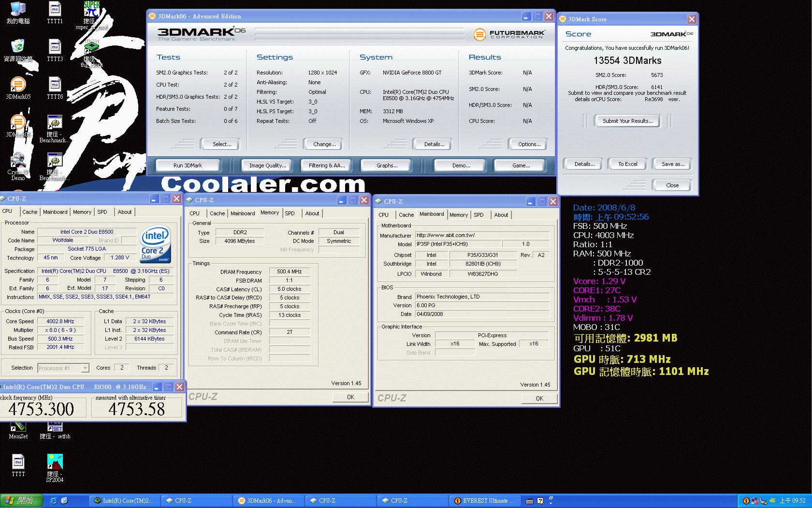812x508 pixels.
Task: Select SPD tab in middle CPU-Z window
Action: click(290, 213)
